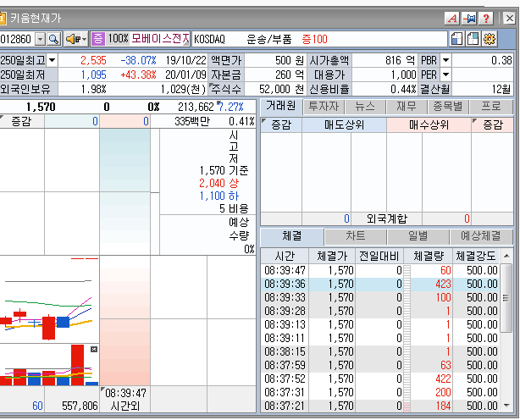Click the 매수상위 column header
Image resolution: width=520 pixels, height=420 pixels.
click(x=429, y=125)
